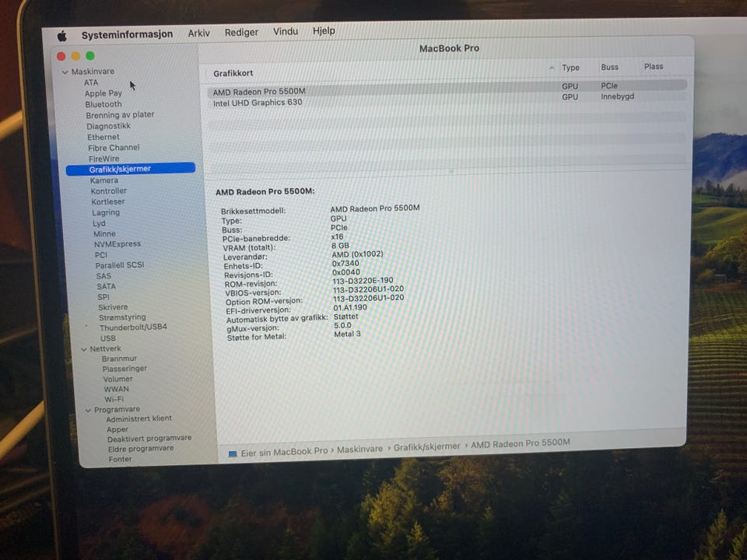Select Apper under Programvare
The width and height of the screenshot is (747, 560).
pyautogui.click(x=117, y=429)
